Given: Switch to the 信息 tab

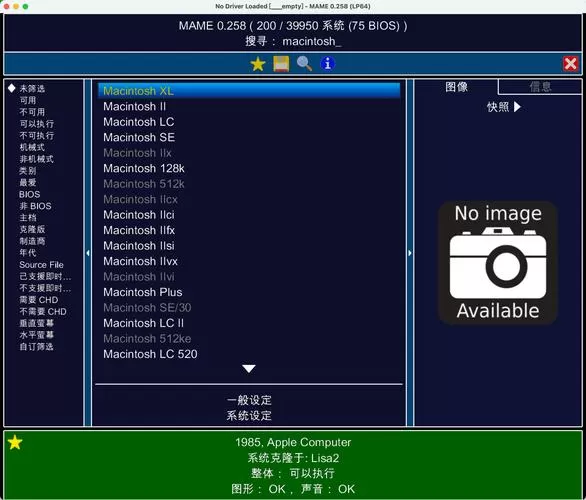Looking at the screenshot, I should pos(540,87).
